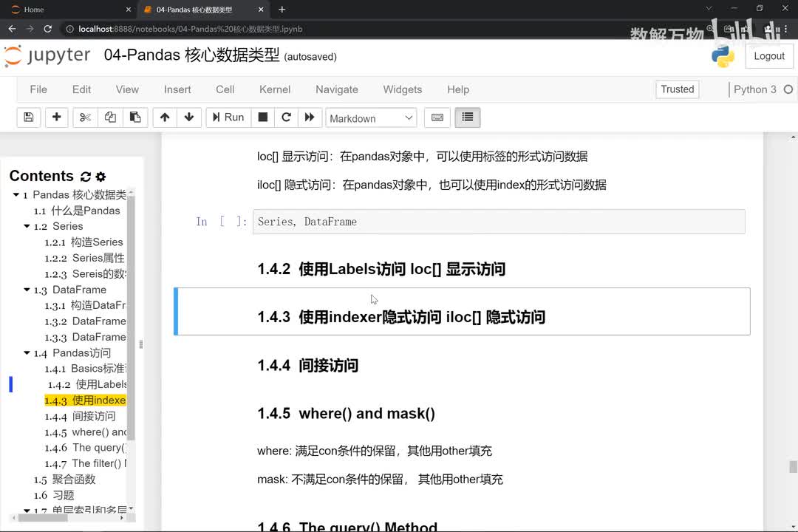Jump to 1.4.7 The filter() in Contents
Image resolution: width=798 pixels, height=532 pixels.
point(86,464)
